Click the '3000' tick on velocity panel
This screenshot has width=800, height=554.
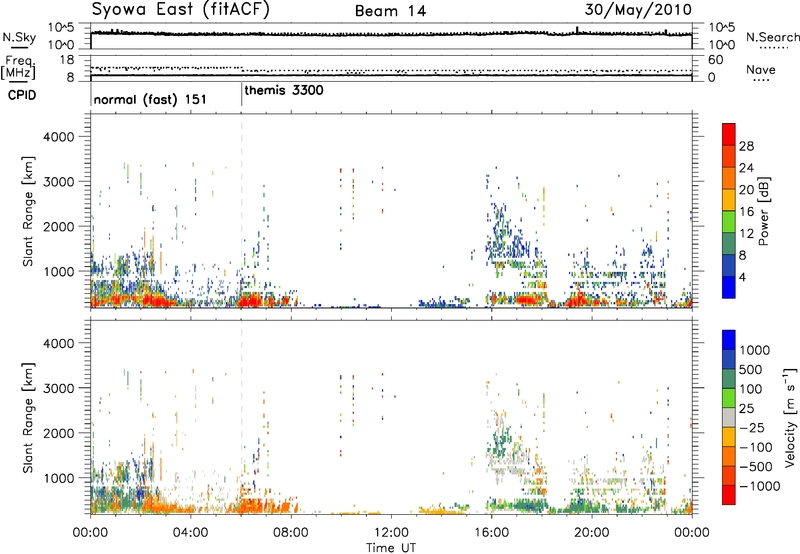click(58, 388)
